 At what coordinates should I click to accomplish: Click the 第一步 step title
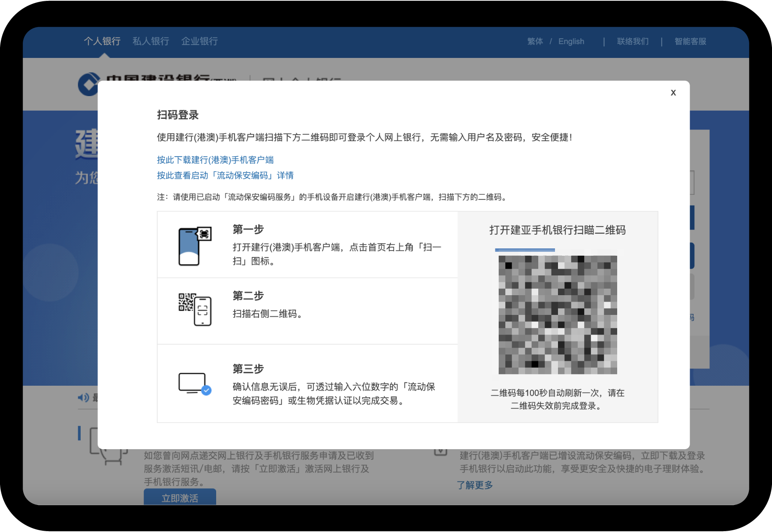point(248,230)
